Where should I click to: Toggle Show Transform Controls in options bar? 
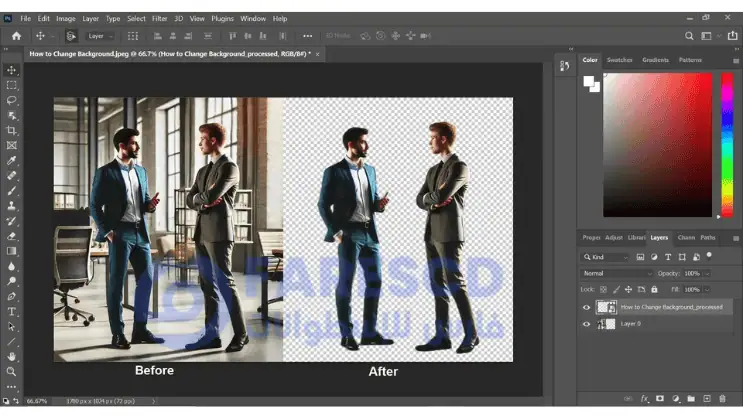[133, 36]
